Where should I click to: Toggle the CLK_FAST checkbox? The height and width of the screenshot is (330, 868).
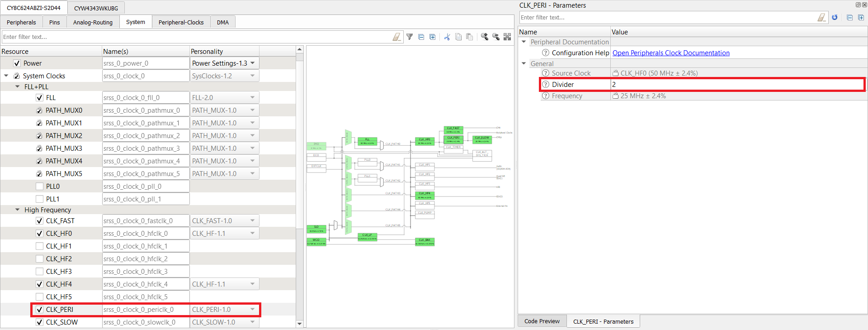coord(39,221)
